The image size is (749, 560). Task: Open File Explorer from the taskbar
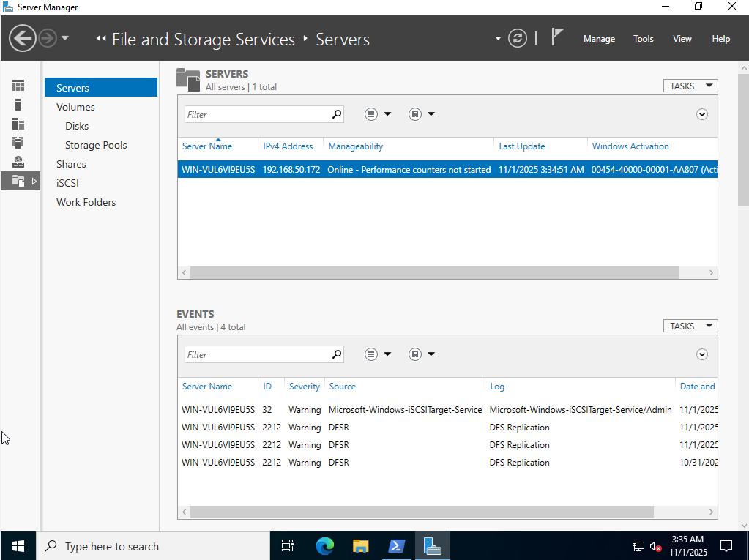pyautogui.click(x=360, y=546)
